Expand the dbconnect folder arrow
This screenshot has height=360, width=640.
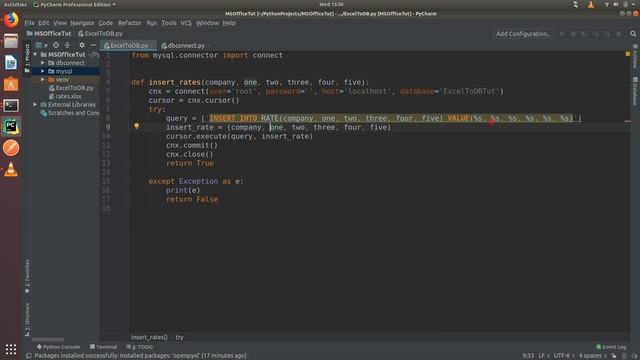click(42, 63)
